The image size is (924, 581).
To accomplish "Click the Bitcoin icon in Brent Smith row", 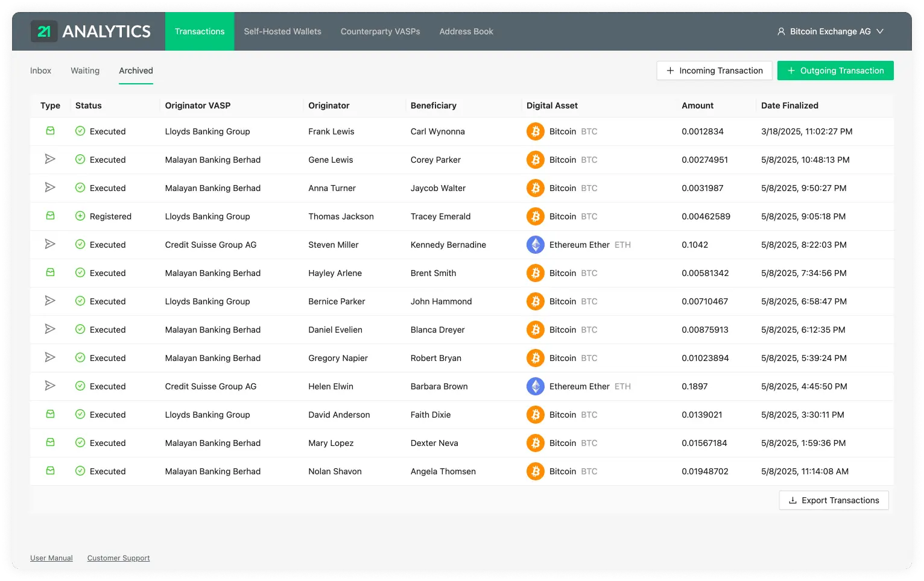I will [x=536, y=273].
